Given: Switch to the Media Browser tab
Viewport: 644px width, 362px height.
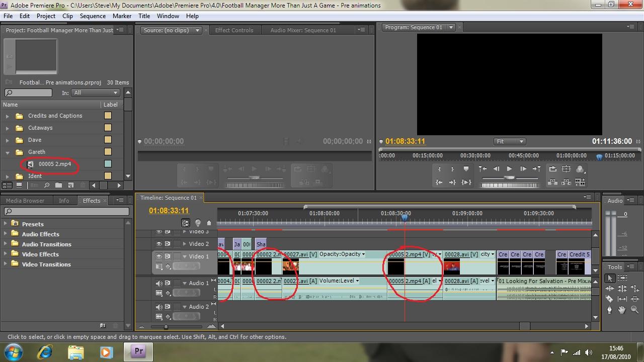Looking at the screenshot, I should tap(25, 200).
